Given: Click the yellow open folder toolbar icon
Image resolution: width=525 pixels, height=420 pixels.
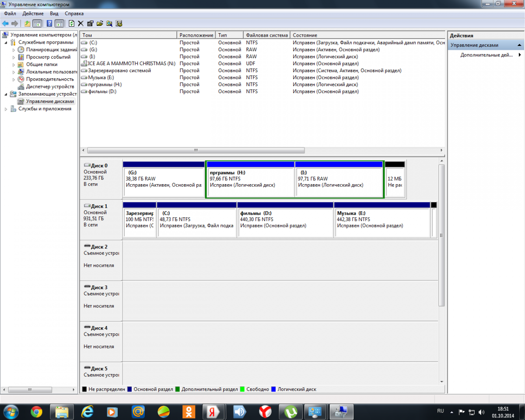Looking at the screenshot, I should pos(100,24).
